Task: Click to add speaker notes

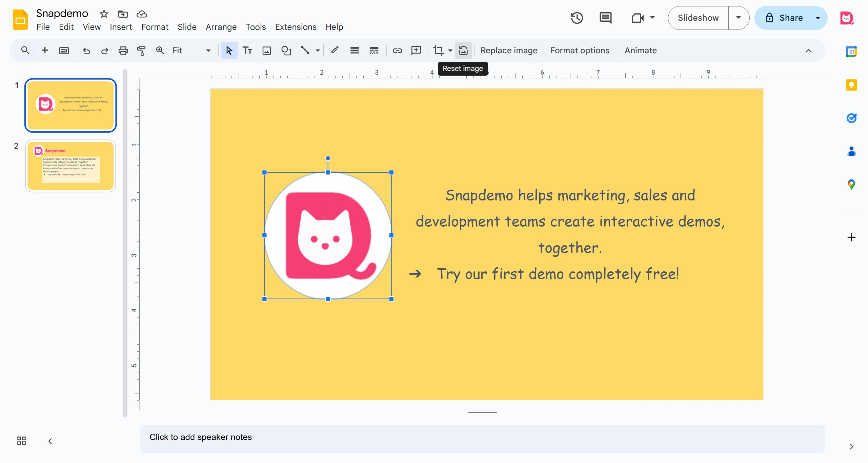Action: 482,438
